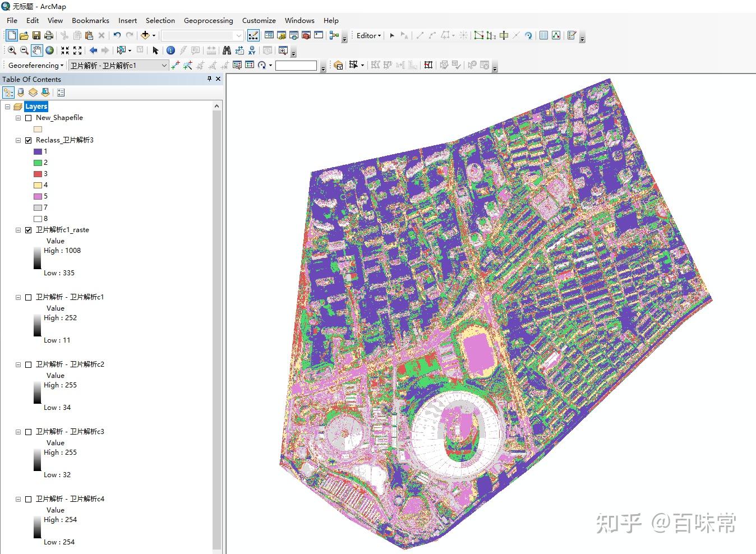Click the purple class 1 color swatch
The image size is (756, 554).
coord(38,151)
